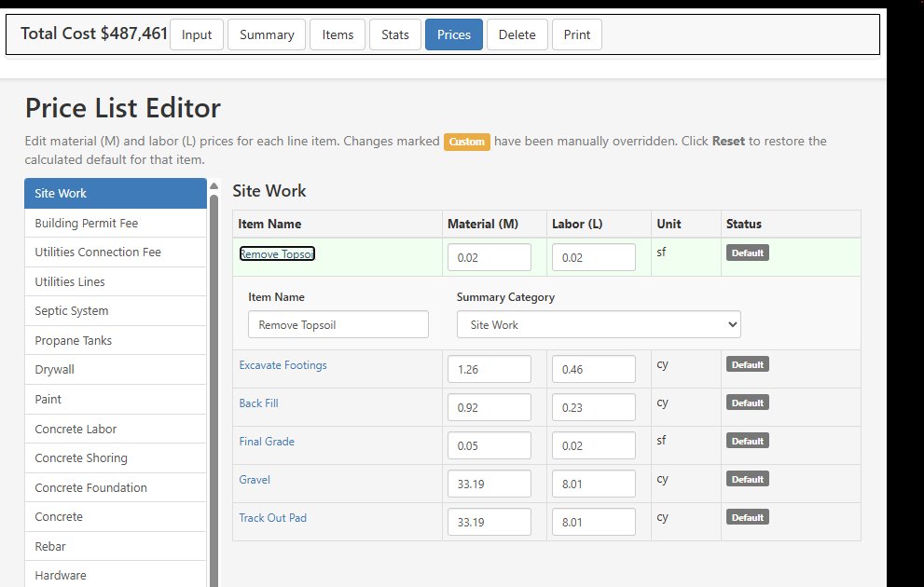Click the Print button
The width and height of the screenshot is (924, 587).
point(576,34)
